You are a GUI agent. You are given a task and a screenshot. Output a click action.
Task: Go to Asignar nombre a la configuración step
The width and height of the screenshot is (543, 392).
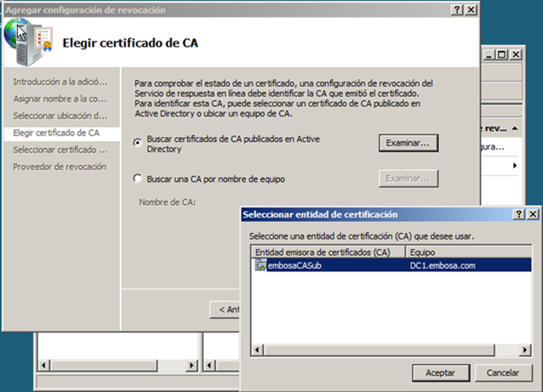tap(60, 99)
